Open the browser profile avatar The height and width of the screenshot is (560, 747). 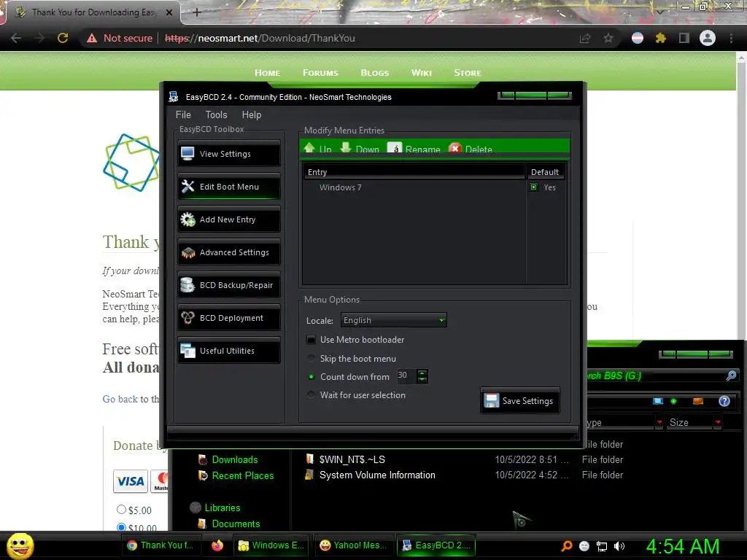click(x=708, y=38)
